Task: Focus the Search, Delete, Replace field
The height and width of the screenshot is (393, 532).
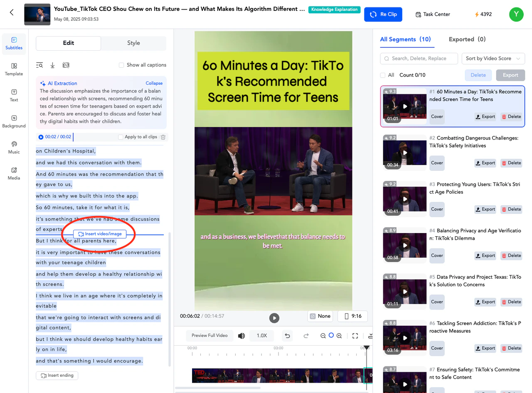Action: 419,59
